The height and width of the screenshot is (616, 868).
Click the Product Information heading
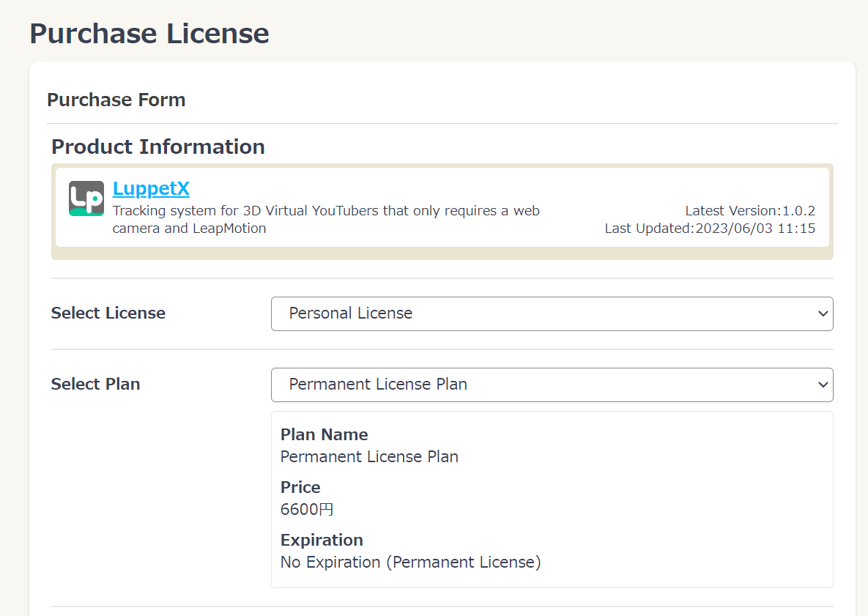(x=158, y=146)
